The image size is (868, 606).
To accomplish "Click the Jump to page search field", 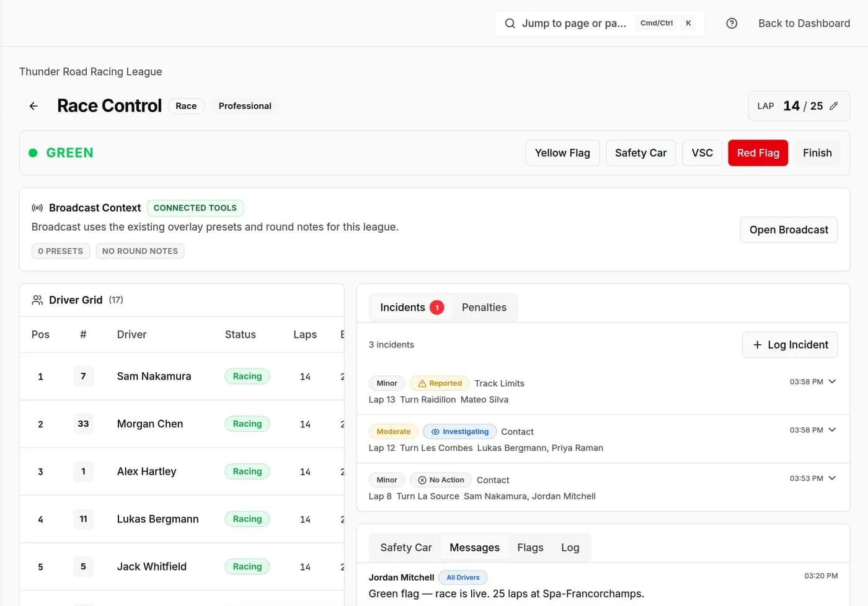I will pos(600,24).
